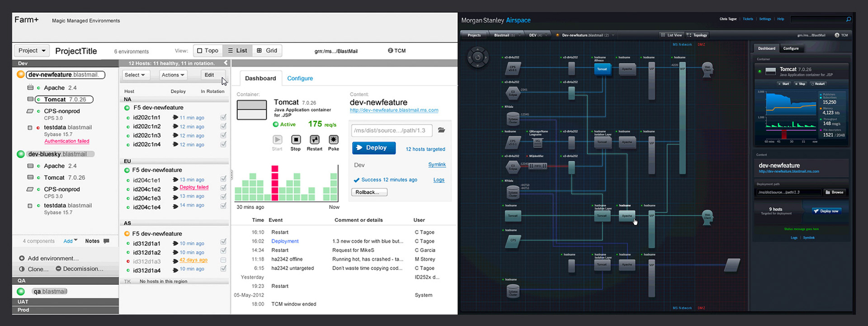The height and width of the screenshot is (326, 868).
Task: Open the Configure tab in Farm+
Action: [x=300, y=78]
